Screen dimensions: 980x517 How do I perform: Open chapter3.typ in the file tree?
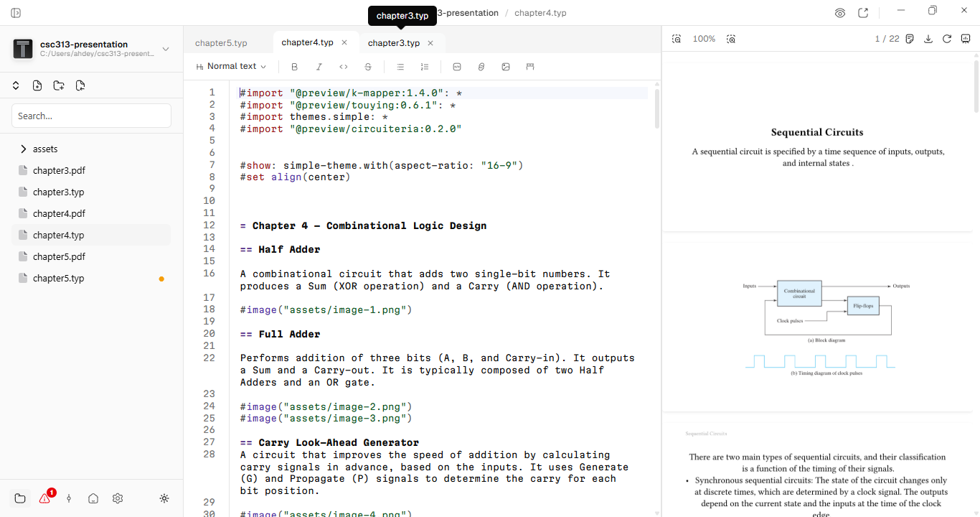(91, 192)
